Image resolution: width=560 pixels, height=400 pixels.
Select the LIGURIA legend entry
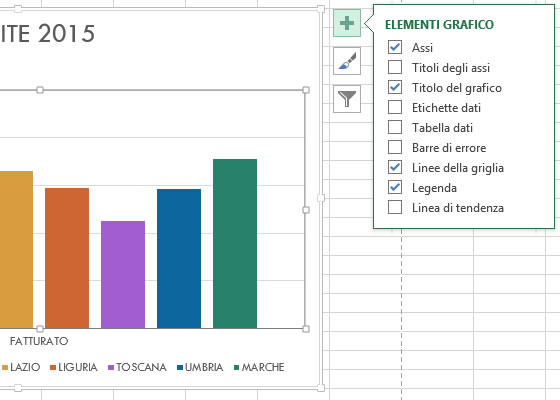click(74, 367)
